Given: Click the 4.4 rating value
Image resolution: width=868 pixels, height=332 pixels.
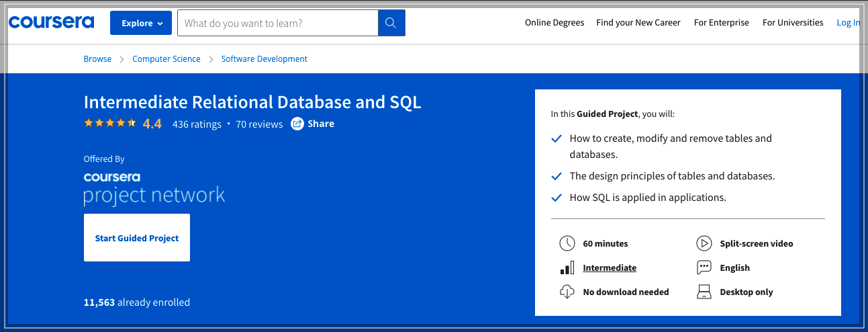Looking at the screenshot, I should pos(152,124).
